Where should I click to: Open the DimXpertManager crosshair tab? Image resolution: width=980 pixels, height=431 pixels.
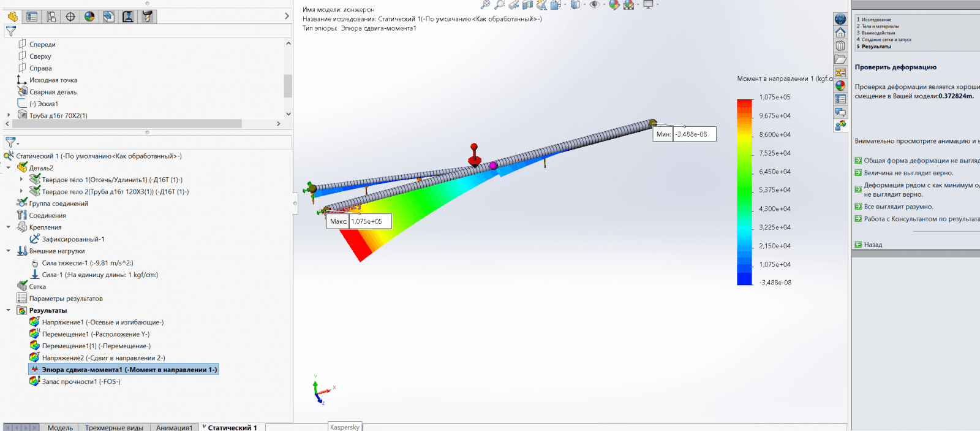click(x=70, y=17)
